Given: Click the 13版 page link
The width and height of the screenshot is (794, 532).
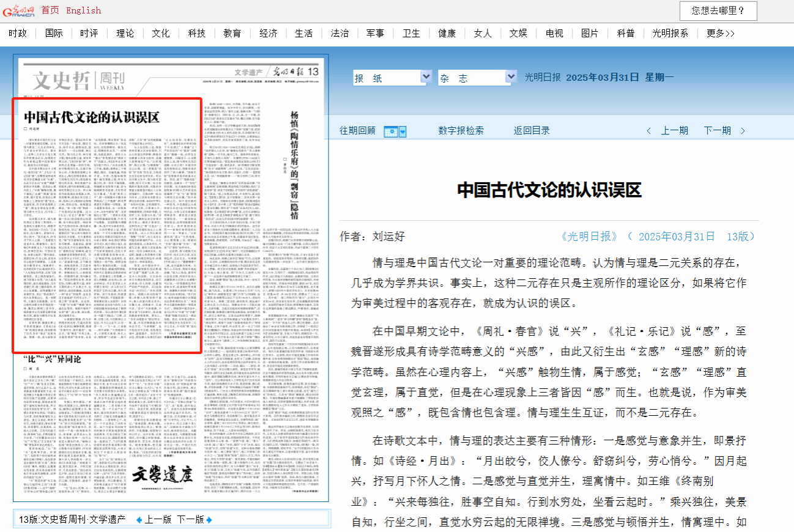Looking at the screenshot, I should [x=737, y=236].
